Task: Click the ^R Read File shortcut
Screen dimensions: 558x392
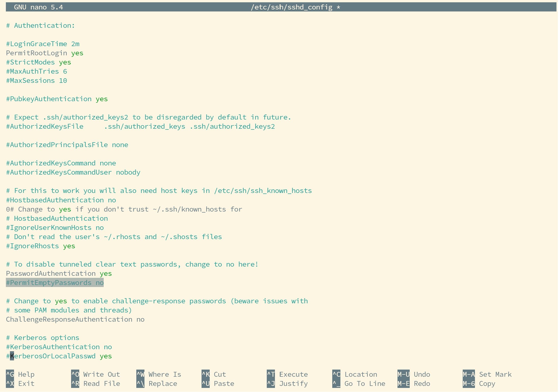Action: click(x=96, y=384)
